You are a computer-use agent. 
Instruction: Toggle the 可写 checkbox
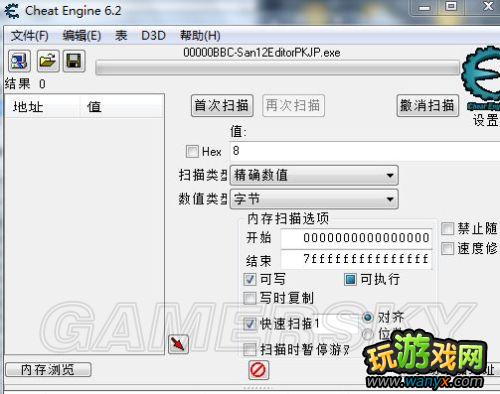(250, 279)
